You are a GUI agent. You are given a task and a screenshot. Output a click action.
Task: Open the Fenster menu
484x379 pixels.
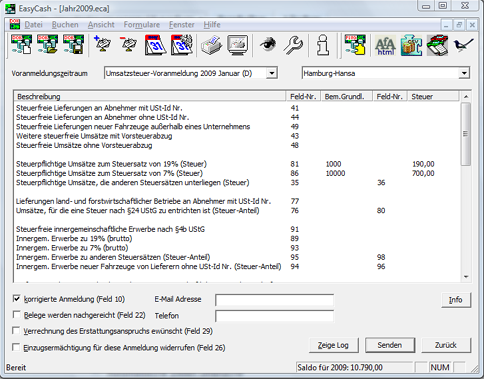pos(182,25)
